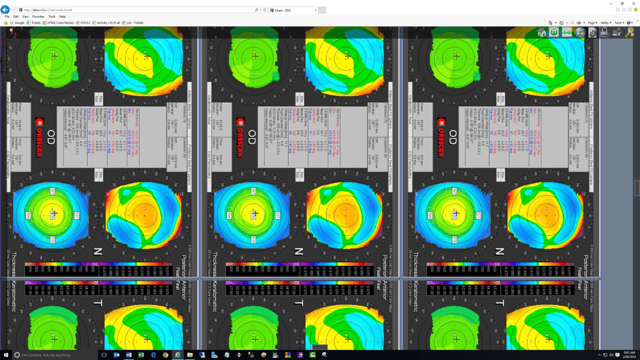
Task: Open the File menu
Action: pos(7,17)
